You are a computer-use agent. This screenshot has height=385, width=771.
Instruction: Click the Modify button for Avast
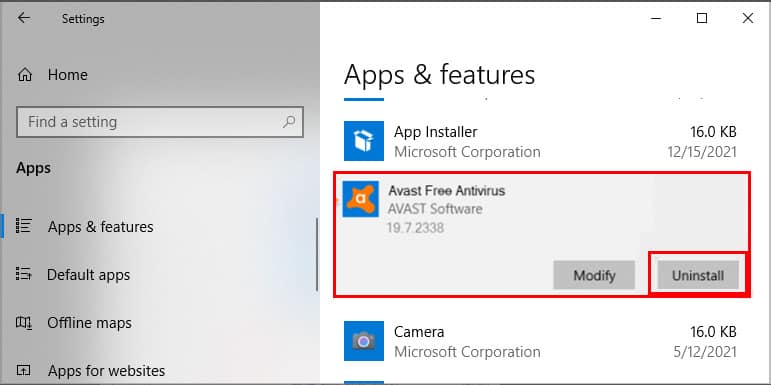(x=594, y=275)
